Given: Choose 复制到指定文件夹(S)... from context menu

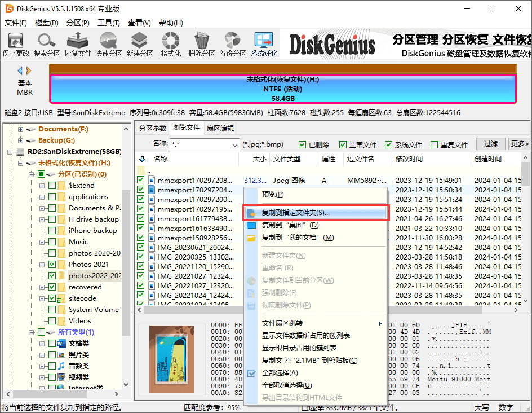Looking at the screenshot, I should pos(316,213).
